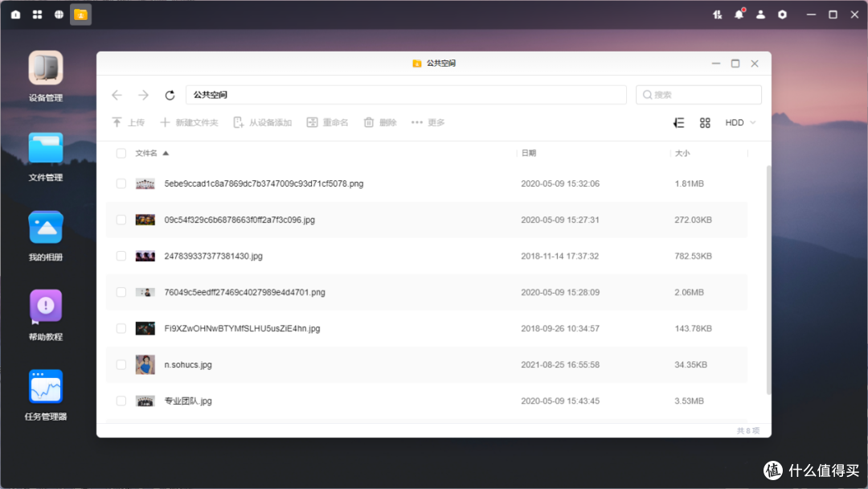868x489 pixels.
Task: Open the 文件管理 desktop app
Action: (x=45, y=147)
